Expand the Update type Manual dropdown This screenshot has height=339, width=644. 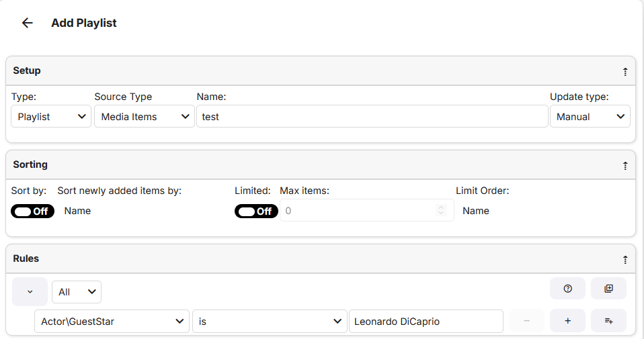pyautogui.click(x=590, y=117)
